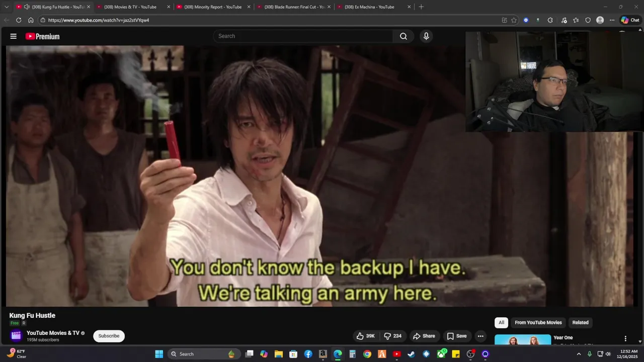Open Calculator from taskbar

(x=353, y=354)
